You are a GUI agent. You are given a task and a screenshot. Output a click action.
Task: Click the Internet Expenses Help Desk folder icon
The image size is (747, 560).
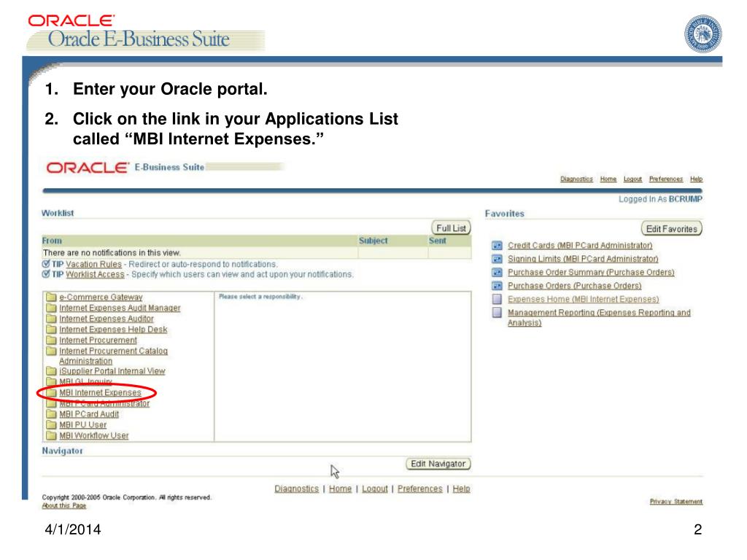coord(51,329)
